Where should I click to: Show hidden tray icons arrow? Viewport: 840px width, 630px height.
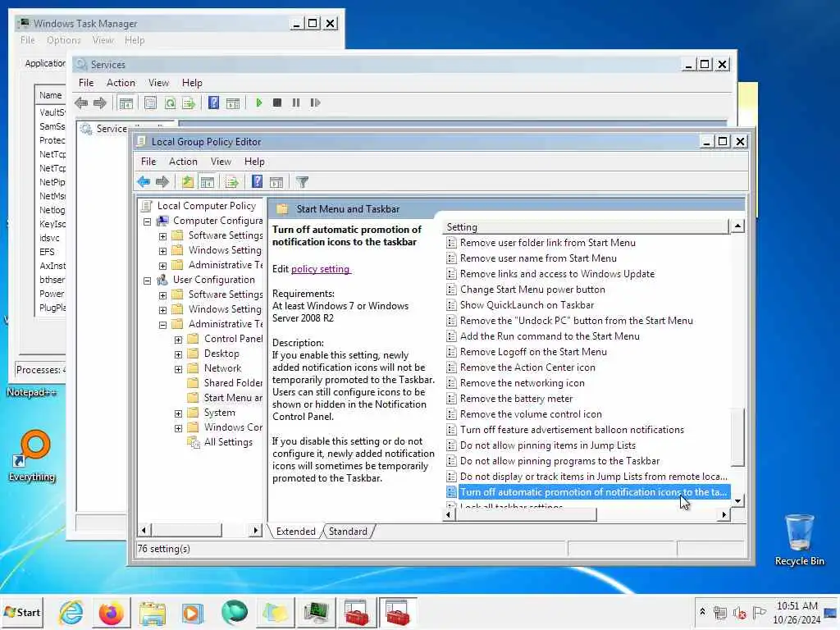pyautogui.click(x=702, y=612)
